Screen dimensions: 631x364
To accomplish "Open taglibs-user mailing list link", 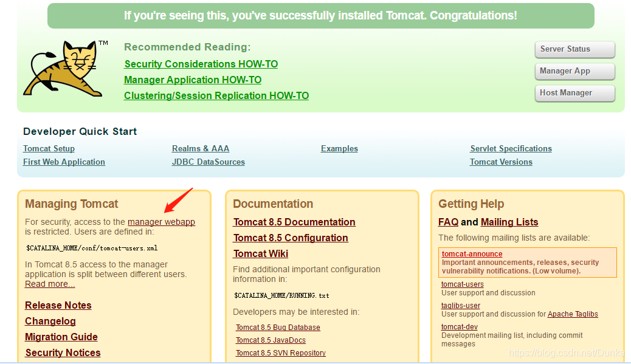I will point(461,306).
